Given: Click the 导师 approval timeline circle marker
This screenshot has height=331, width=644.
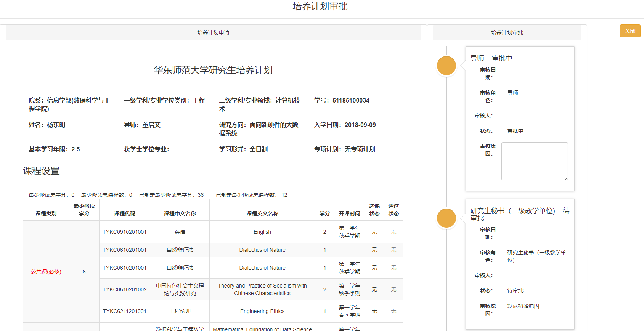Looking at the screenshot, I should pyautogui.click(x=446, y=66).
